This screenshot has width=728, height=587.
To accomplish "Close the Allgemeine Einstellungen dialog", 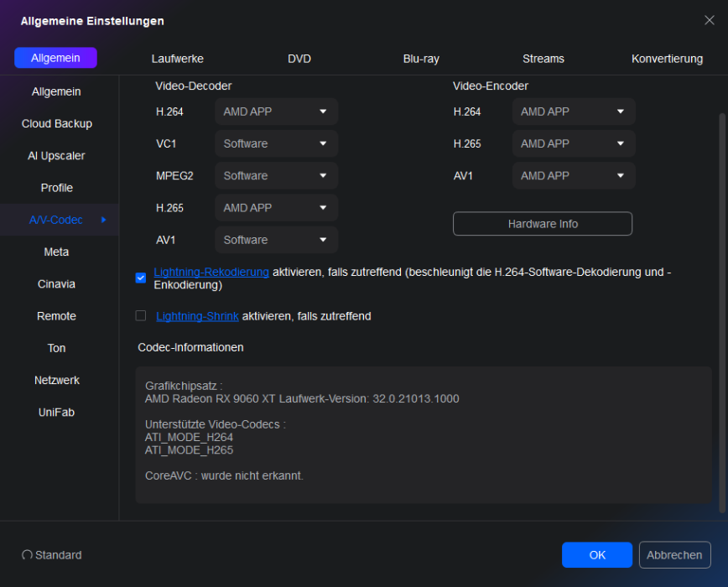I will tap(709, 20).
